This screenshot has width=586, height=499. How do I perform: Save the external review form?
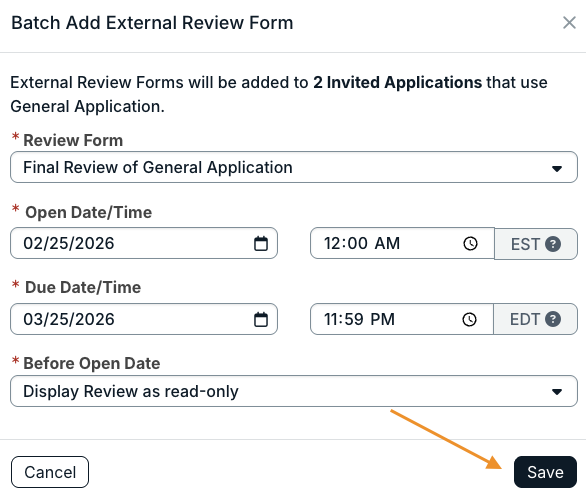545,472
